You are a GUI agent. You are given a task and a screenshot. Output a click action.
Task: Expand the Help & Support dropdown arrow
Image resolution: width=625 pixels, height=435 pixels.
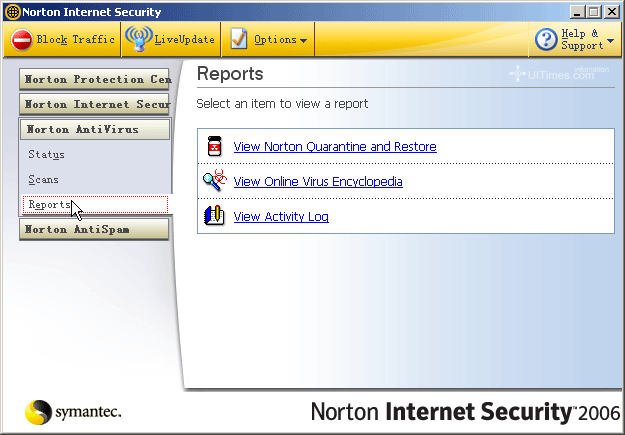[610, 41]
